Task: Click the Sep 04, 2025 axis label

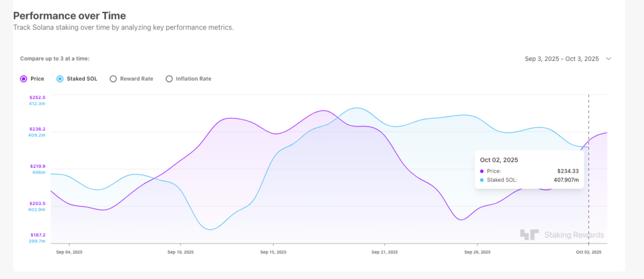Action: click(x=70, y=252)
